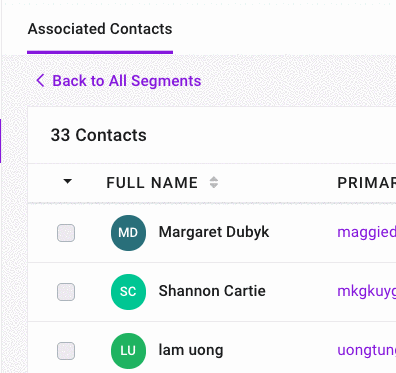Click the MD avatar icon

[128, 233]
